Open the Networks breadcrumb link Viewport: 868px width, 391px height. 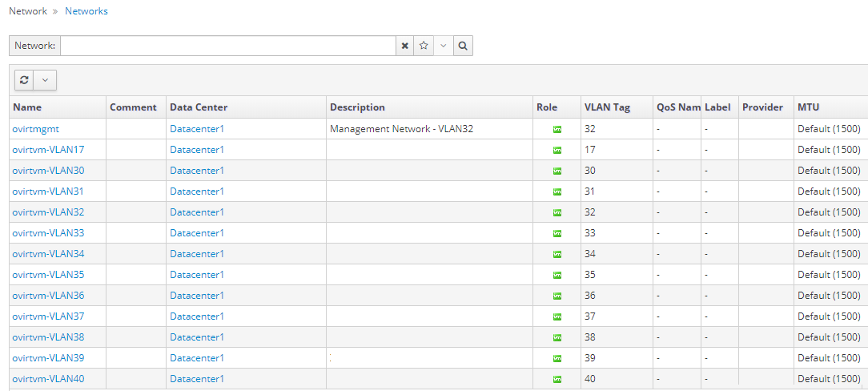86,11
